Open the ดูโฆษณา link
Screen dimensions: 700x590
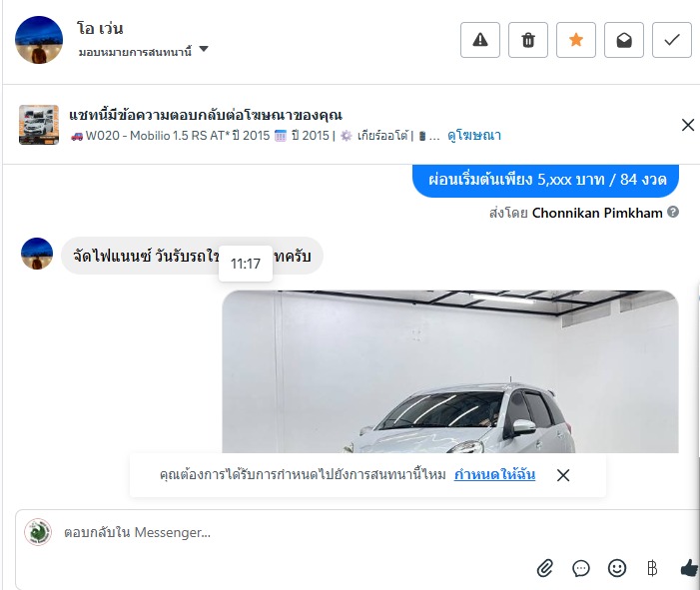(x=474, y=135)
